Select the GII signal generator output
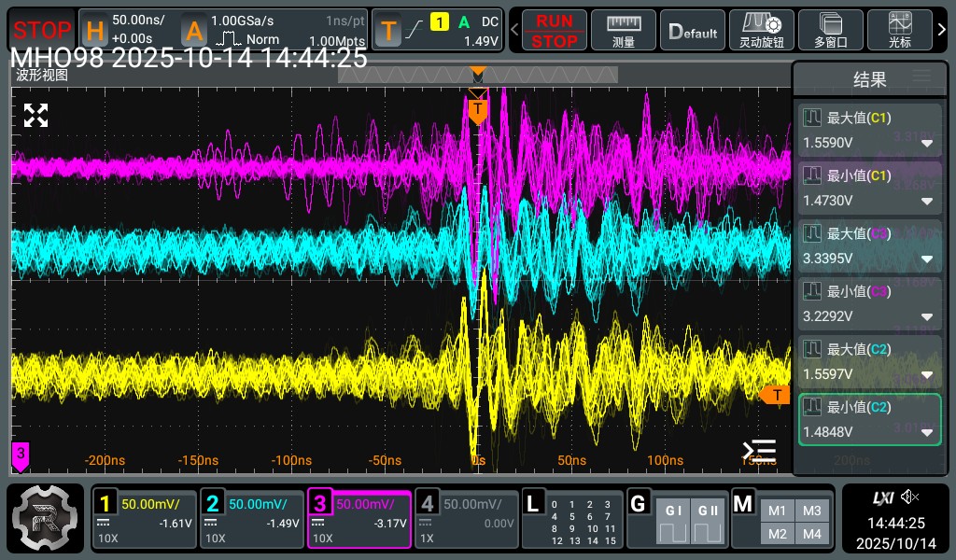 pyautogui.click(x=707, y=523)
